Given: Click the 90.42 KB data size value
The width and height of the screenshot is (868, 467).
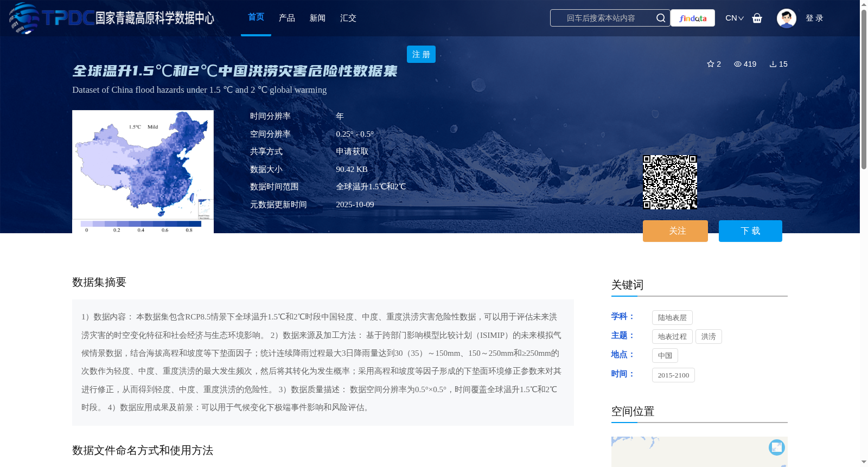Looking at the screenshot, I should [x=352, y=169].
